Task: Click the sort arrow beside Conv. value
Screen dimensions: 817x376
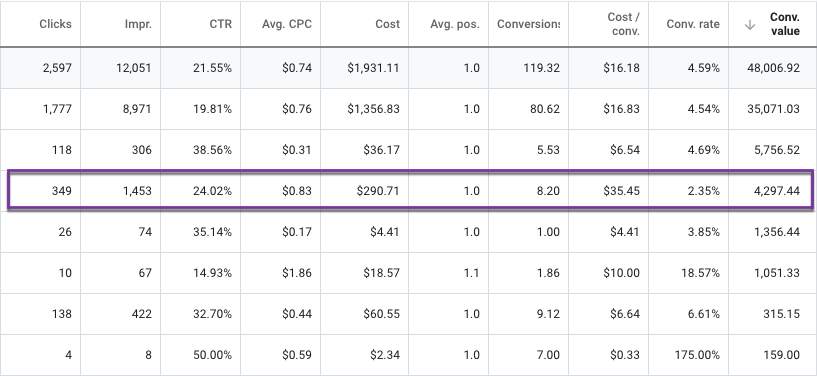Action: (750, 24)
